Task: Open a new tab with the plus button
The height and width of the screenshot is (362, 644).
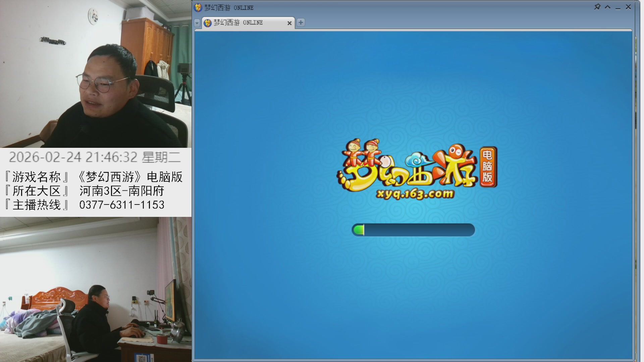Action: point(300,22)
